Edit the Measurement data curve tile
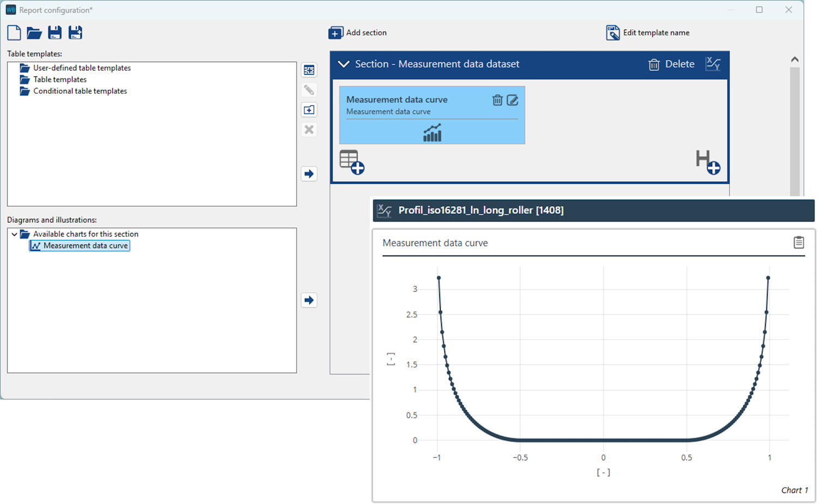 pyautogui.click(x=513, y=100)
